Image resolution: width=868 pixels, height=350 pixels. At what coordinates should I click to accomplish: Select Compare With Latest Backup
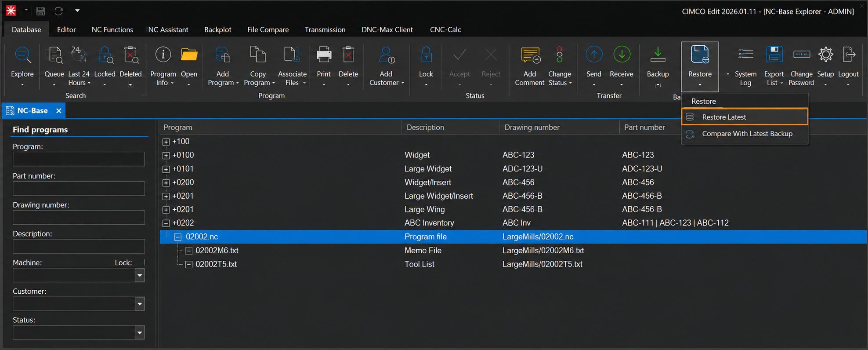click(745, 134)
